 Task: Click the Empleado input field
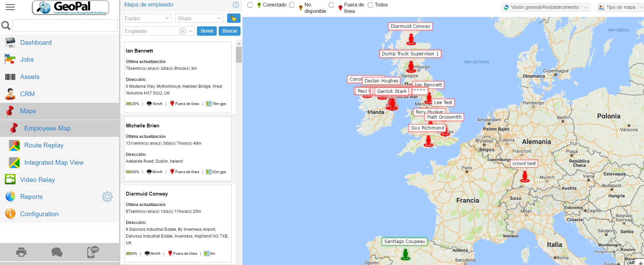[x=150, y=31]
